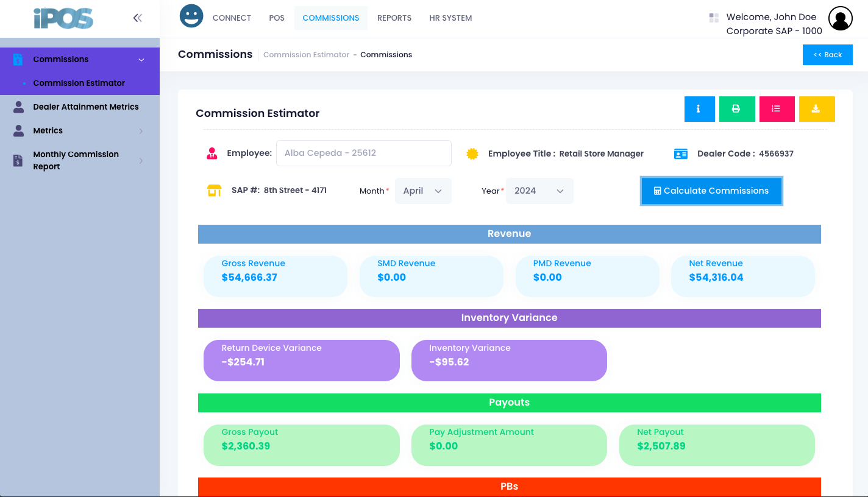The height and width of the screenshot is (497, 868).
Task: Open the pink list view icon
Action: tap(777, 109)
